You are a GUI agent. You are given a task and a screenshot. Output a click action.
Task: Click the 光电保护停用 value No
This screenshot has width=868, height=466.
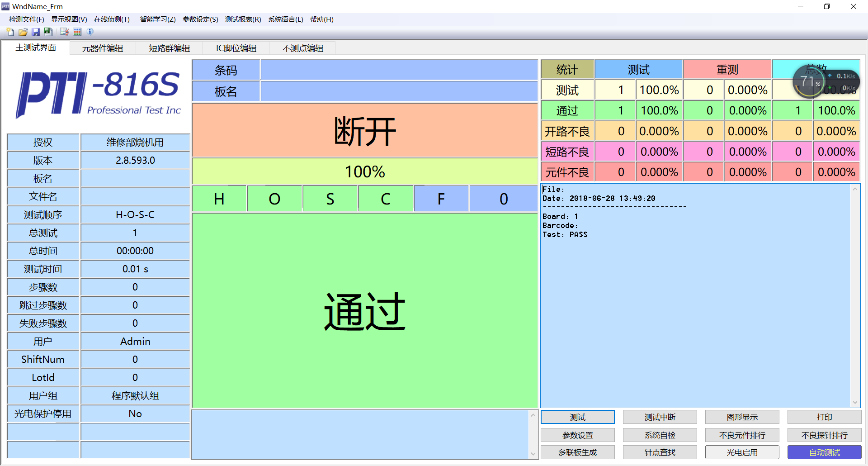(135, 414)
